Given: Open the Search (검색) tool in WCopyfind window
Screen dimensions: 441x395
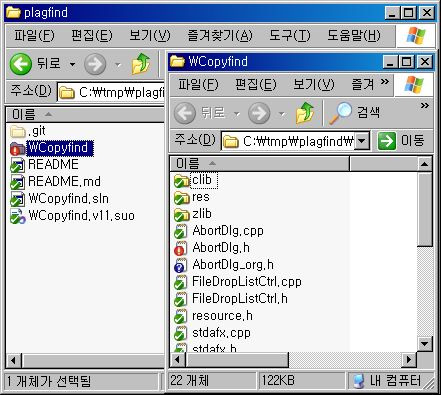Looking at the screenshot, I should pos(355,113).
